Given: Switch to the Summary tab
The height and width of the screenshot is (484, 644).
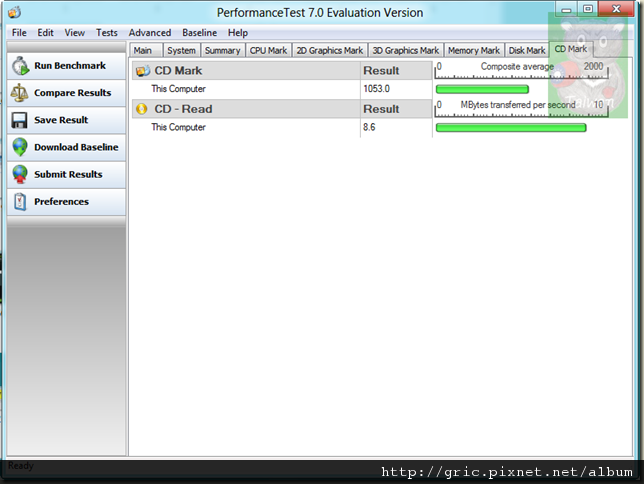Looking at the screenshot, I should [223, 50].
